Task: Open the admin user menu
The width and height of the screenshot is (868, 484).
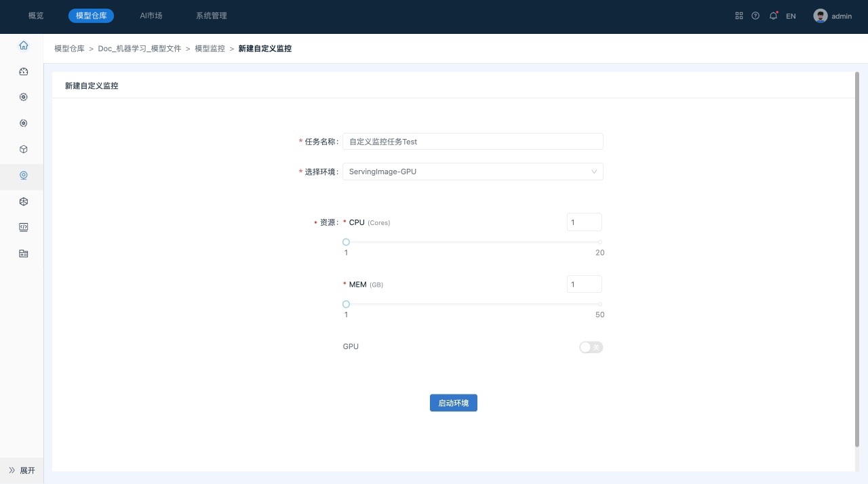Action: (x=833, y=16)
